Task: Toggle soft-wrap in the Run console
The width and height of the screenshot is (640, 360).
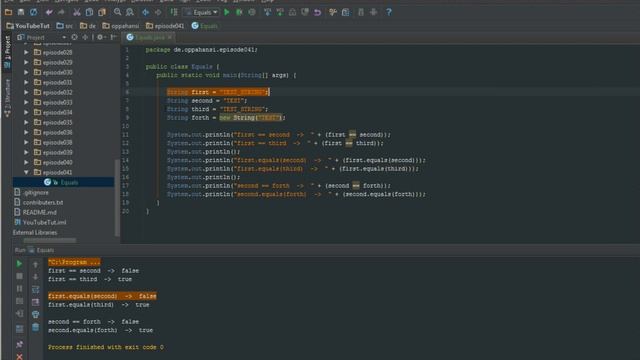Action: [36, 289]
